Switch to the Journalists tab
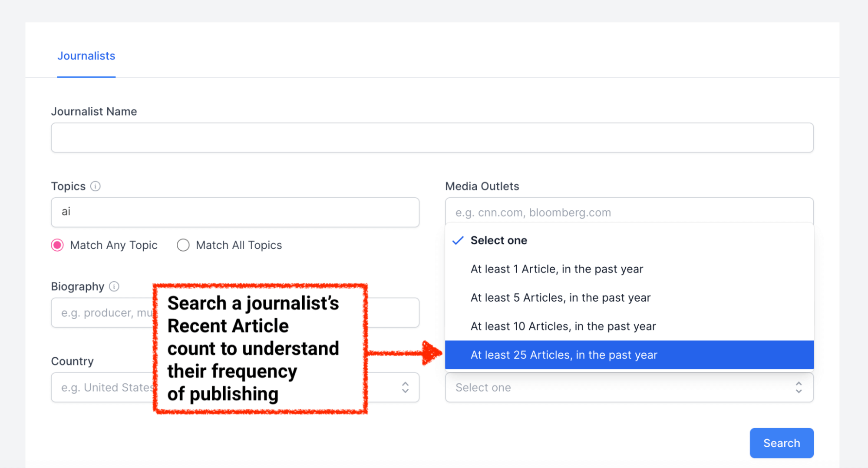 tap(86, 56)
